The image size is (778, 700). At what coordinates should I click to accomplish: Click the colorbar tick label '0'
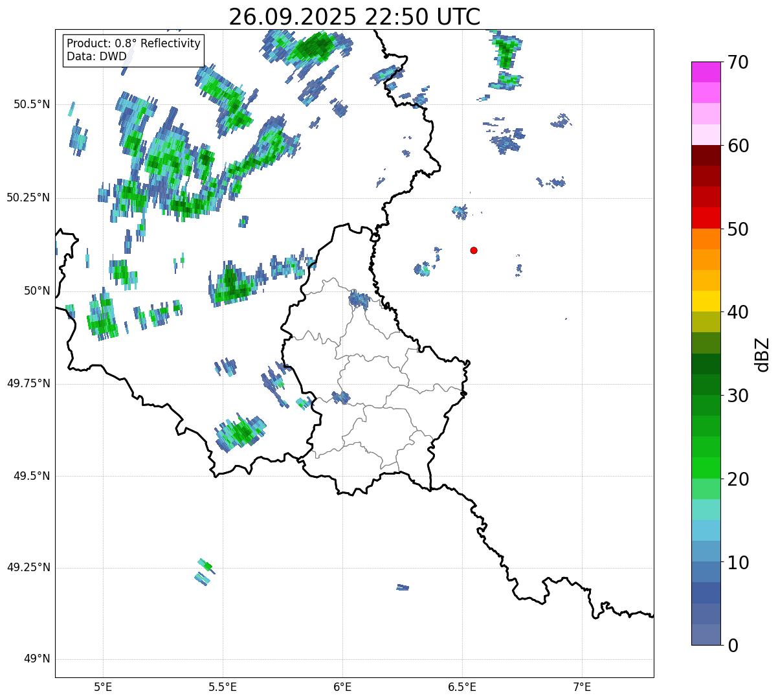tap(732, 645)
